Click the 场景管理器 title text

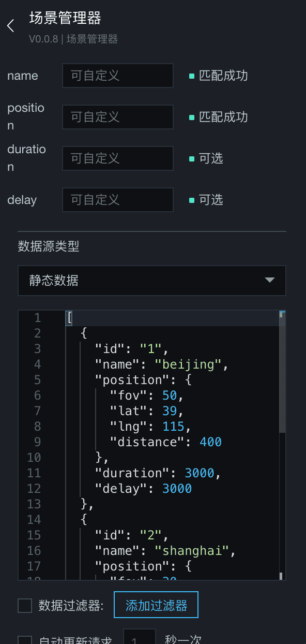pyautogui.click(x=65, y=19)
